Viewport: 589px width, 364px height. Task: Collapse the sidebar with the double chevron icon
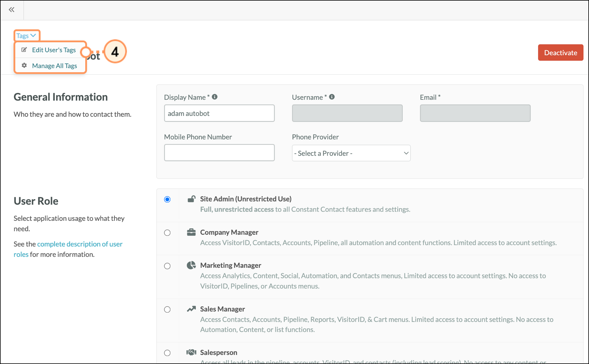point(11,10)
